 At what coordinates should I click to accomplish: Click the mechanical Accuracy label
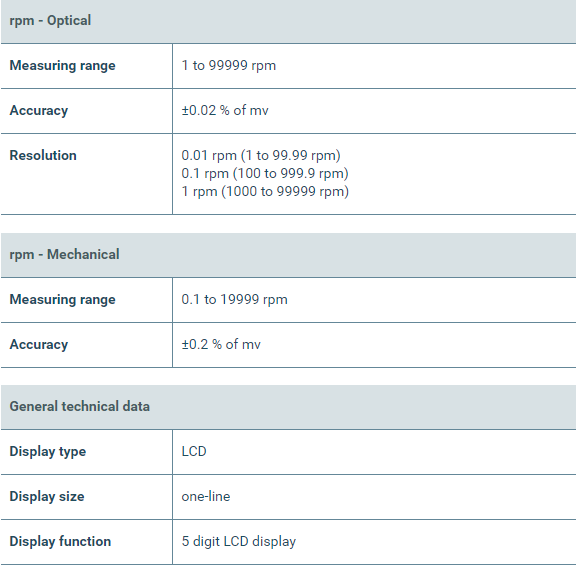39,345
